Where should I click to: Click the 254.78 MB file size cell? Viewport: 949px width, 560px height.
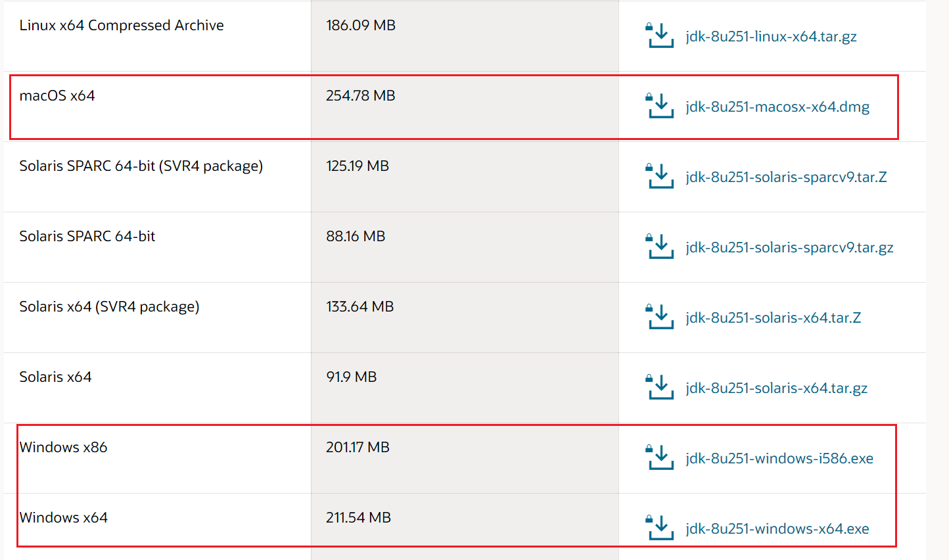pos(361,96)
